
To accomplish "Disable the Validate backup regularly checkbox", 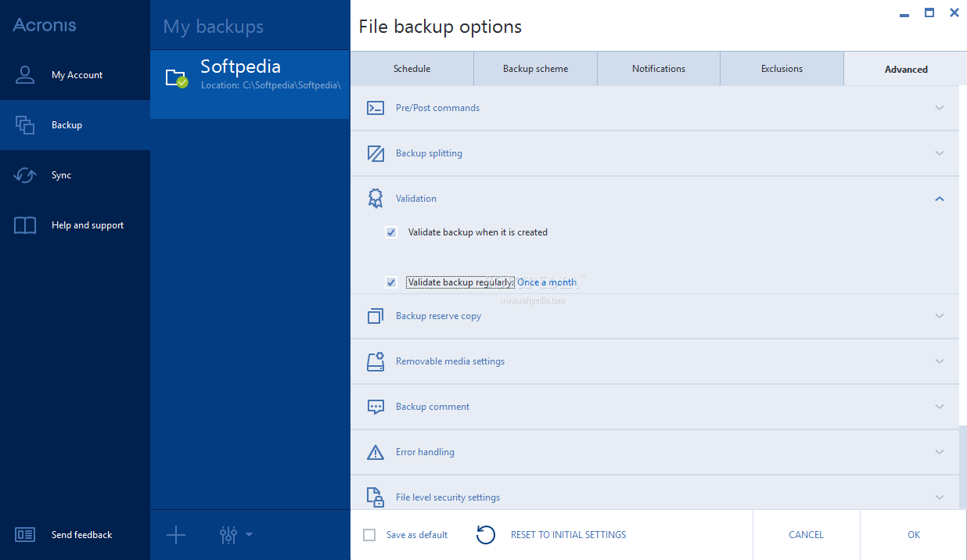I will [391, 282].
